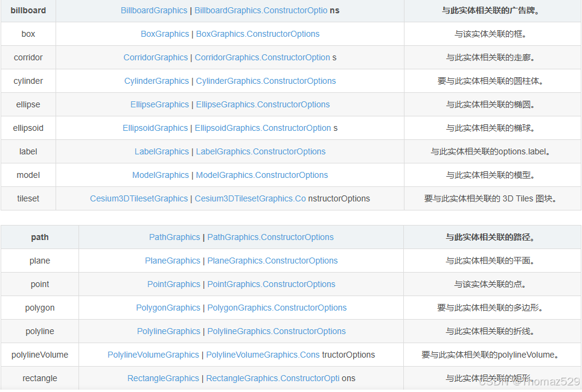
Task: Open BoxGraphics.ConstructorOptions documentation
Action: tap(257, 34)
